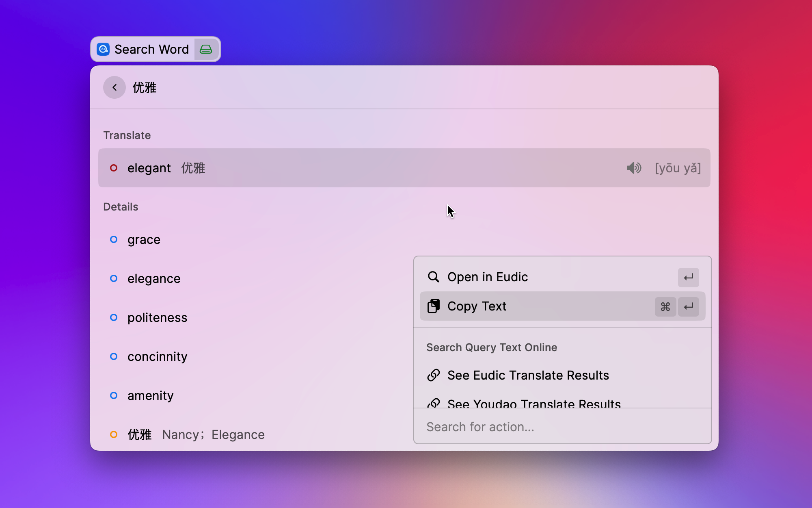The height and width of the screenshot is (508, 812).
Task: Click the orange circle next to 优雅 Nancy
Action: [114, 434]
